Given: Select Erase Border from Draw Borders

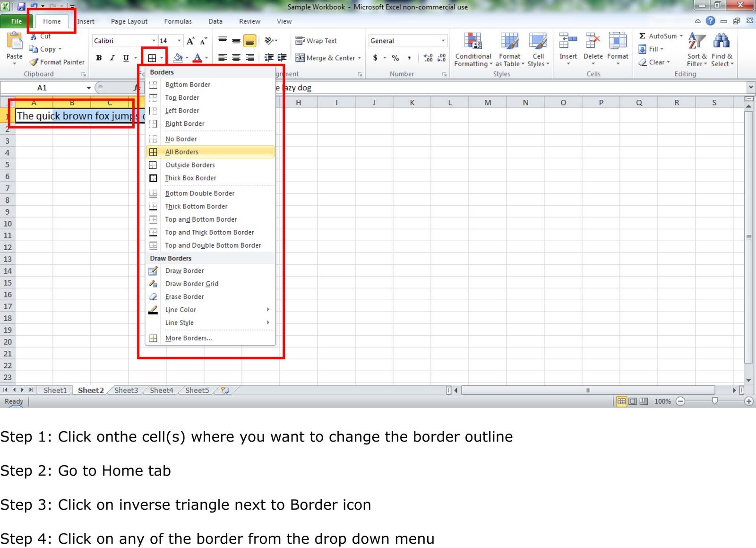Looking at the screenshot, I should pyautogui.click(x=184, y=296).
